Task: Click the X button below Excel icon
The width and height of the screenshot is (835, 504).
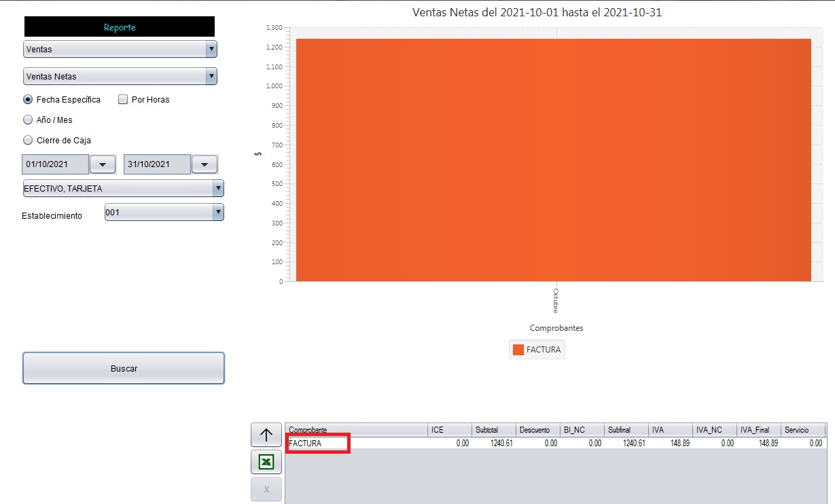Action: [266, 489]
